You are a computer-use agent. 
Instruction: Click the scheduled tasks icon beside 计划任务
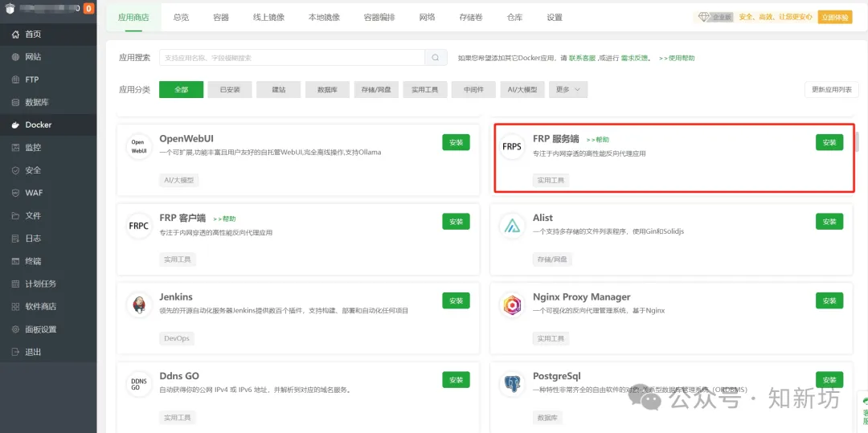[15, 284]
